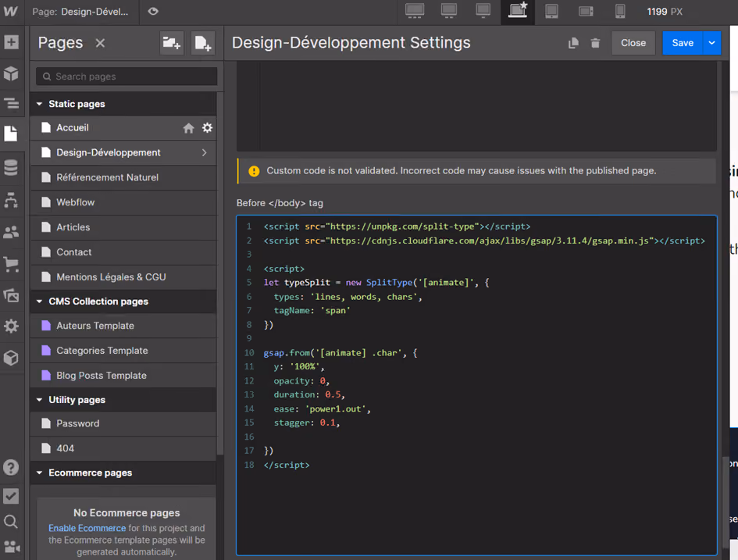738x560 pixels.
Task: Click inside the Before </body> tag code editor
Action: click(x=477, y=385)
